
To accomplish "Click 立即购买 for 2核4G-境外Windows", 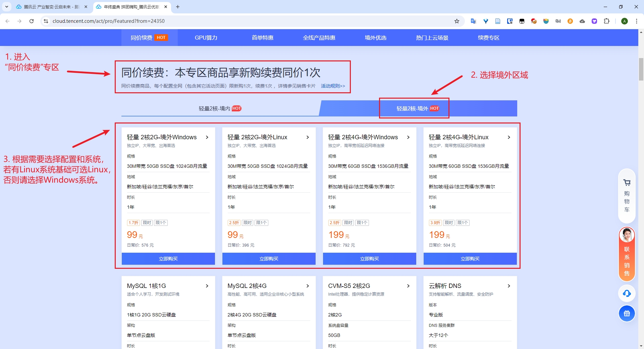I will (x=370, y=259).
